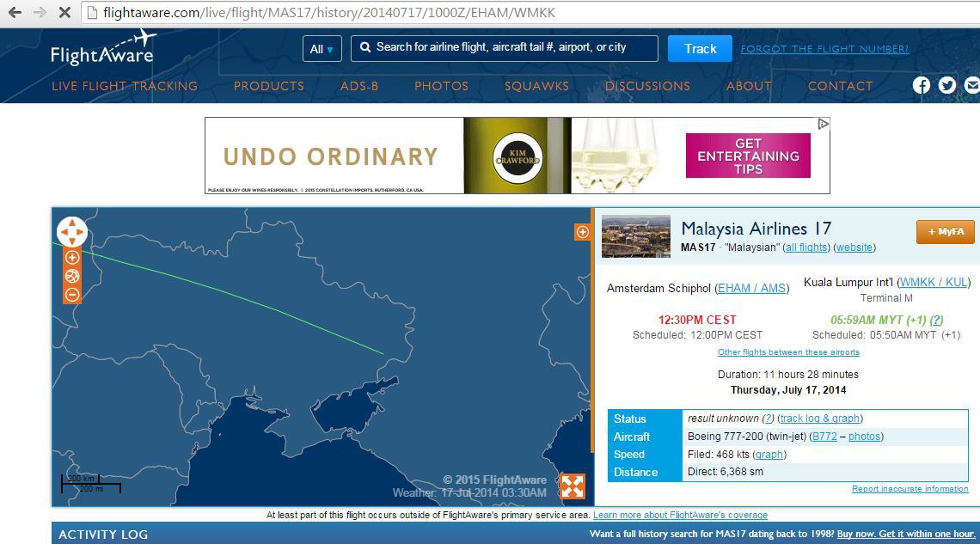Click the orange plus icon at the map's top right

582,232
